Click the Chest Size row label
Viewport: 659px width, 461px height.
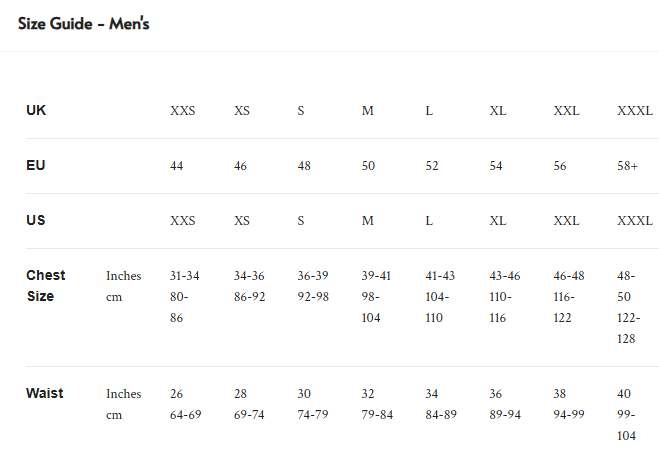[x=46, y=286]
